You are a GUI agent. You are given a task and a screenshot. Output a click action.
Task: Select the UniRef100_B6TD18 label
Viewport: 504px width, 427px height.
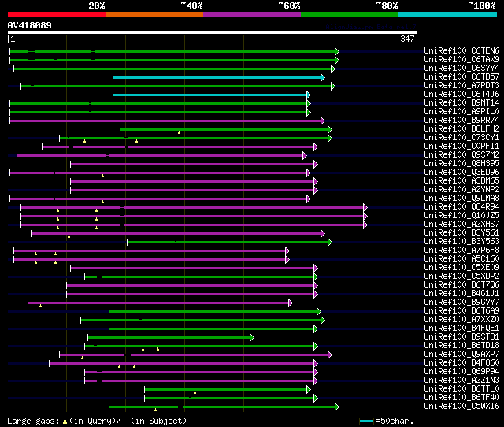pos(461,346)
